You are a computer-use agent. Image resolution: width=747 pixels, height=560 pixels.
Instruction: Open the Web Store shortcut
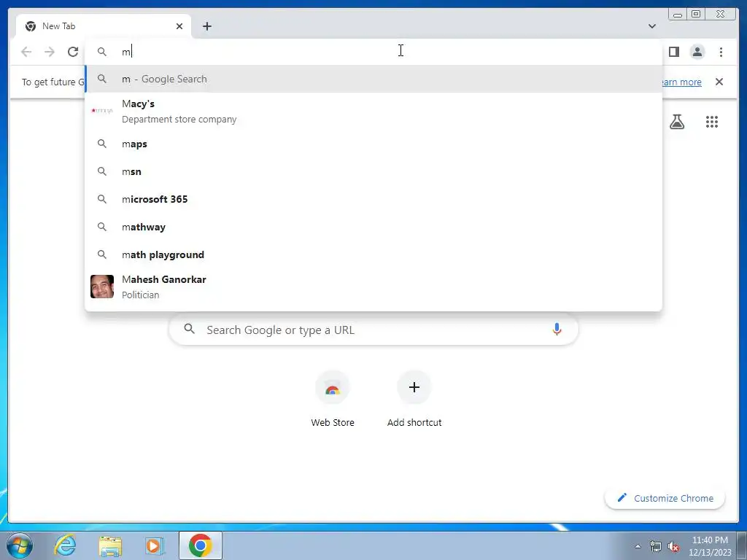(x=333, y=400)
